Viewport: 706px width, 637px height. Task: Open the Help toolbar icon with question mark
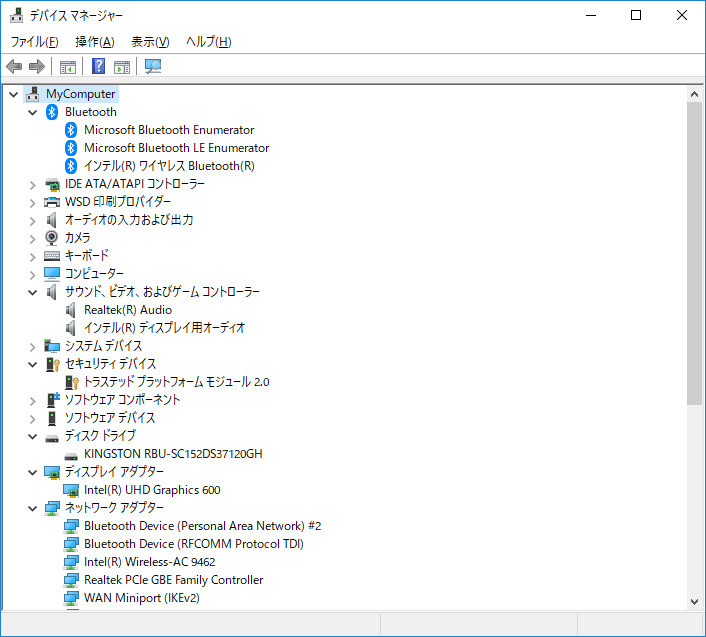click(98, 67)
